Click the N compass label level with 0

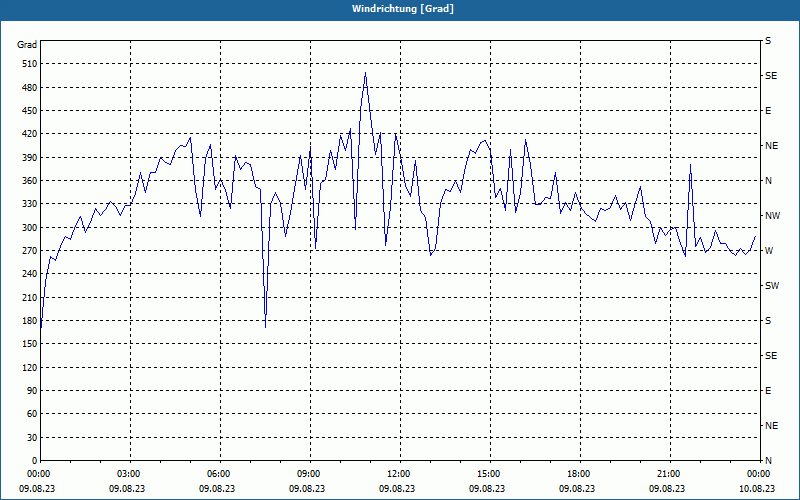768,461
